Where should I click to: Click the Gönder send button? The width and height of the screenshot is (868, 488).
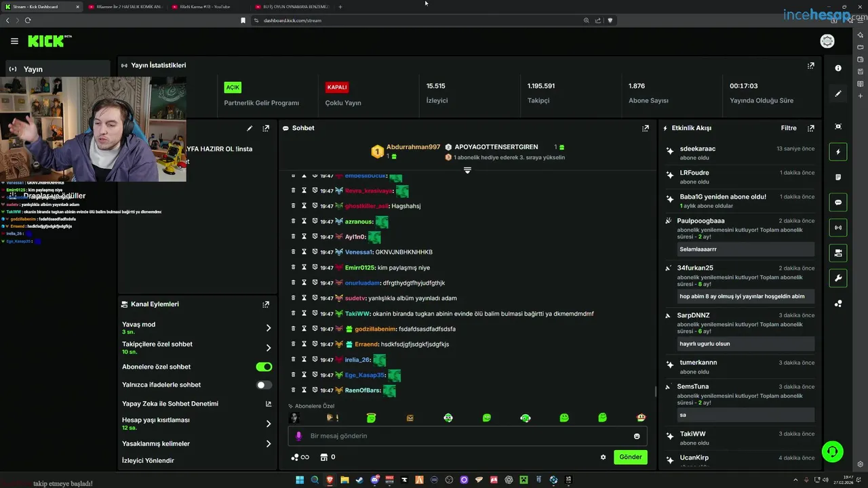[630, 457]
